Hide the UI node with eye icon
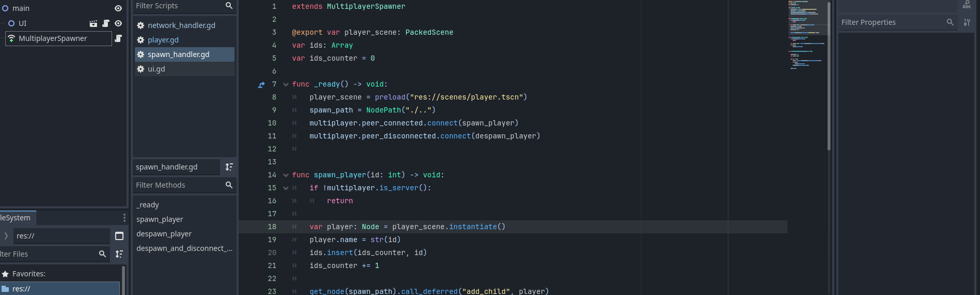Viewport: 980px width, 295px height. tap(118, 23)
